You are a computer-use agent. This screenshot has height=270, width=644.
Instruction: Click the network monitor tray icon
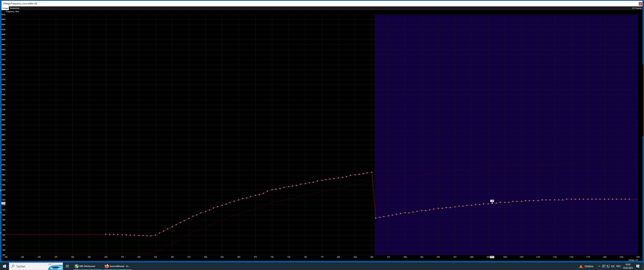(x=608, y=266)
